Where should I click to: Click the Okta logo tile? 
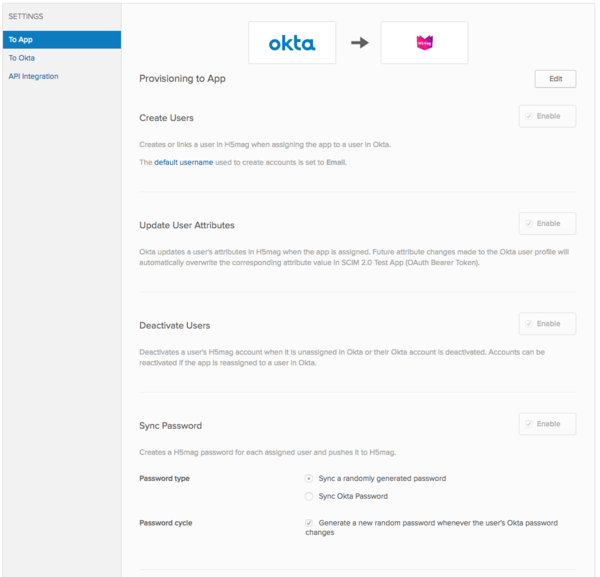click(292, 43)
